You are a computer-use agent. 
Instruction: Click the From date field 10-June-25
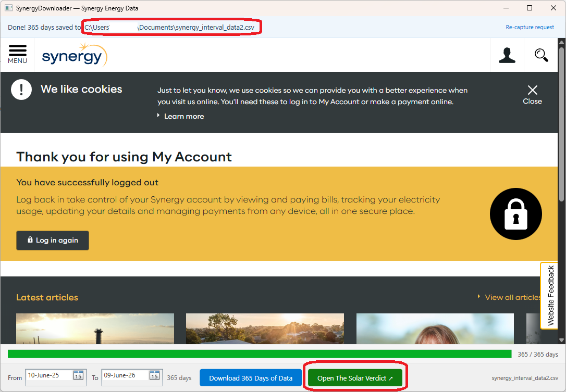tap(56, 377)
